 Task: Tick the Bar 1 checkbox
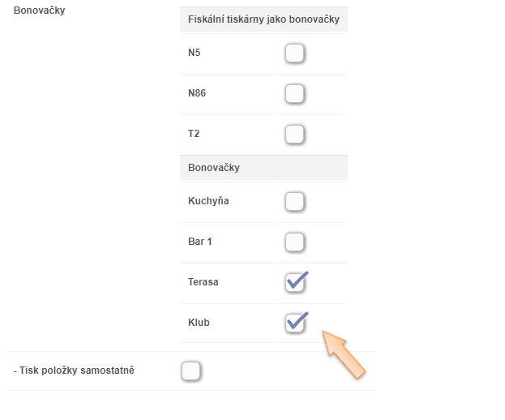tap(294, 242)
